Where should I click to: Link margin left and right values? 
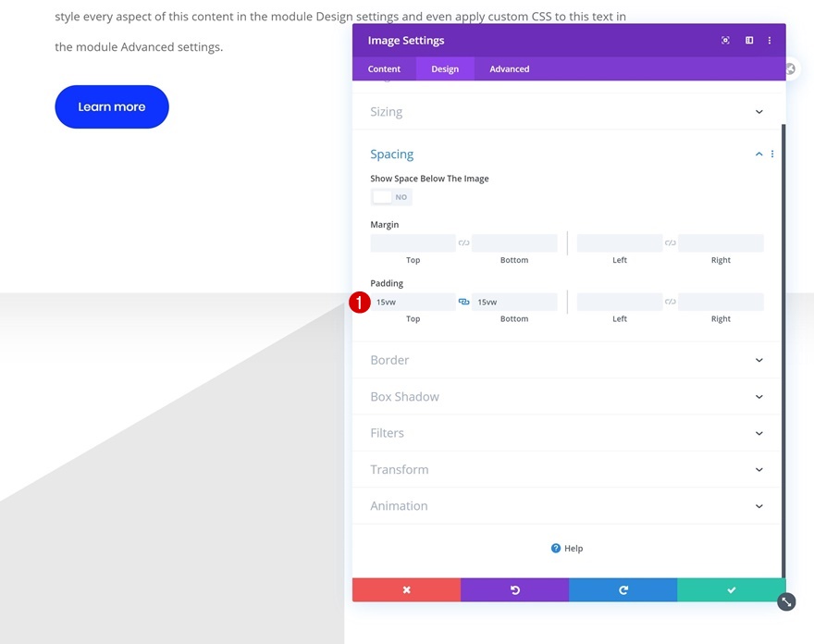click(x=671, y=243)
